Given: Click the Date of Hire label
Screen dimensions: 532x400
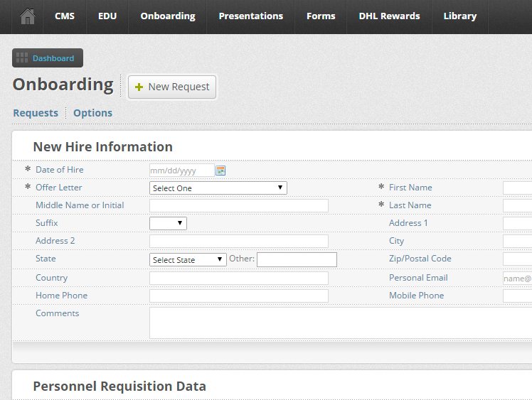Looking at the screenshot, I should 59,170.
